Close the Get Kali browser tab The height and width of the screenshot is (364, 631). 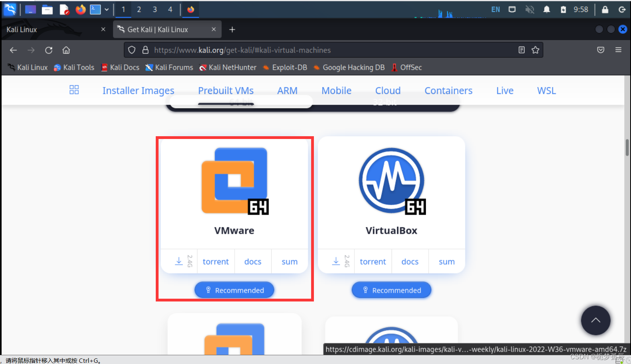click(214, 29)
